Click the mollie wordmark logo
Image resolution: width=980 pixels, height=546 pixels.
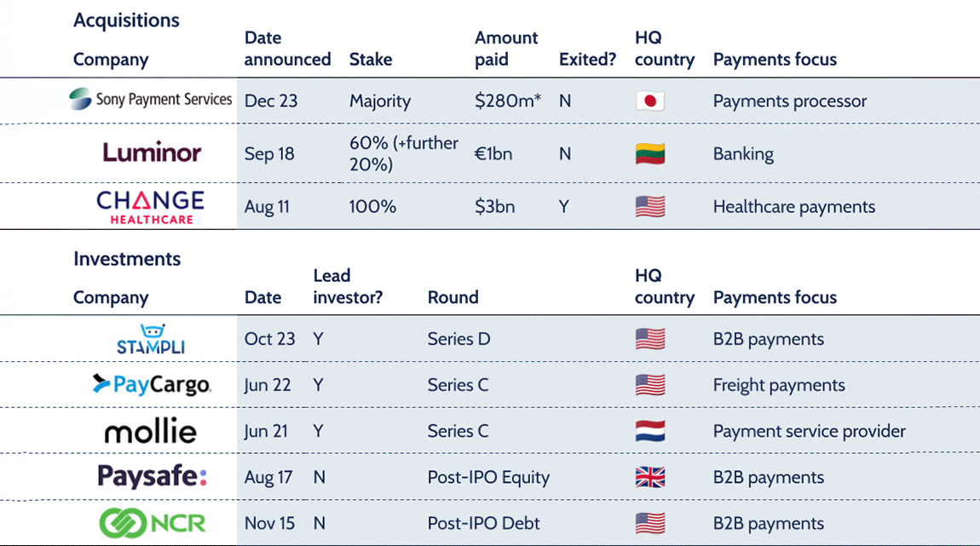point(151,431)
